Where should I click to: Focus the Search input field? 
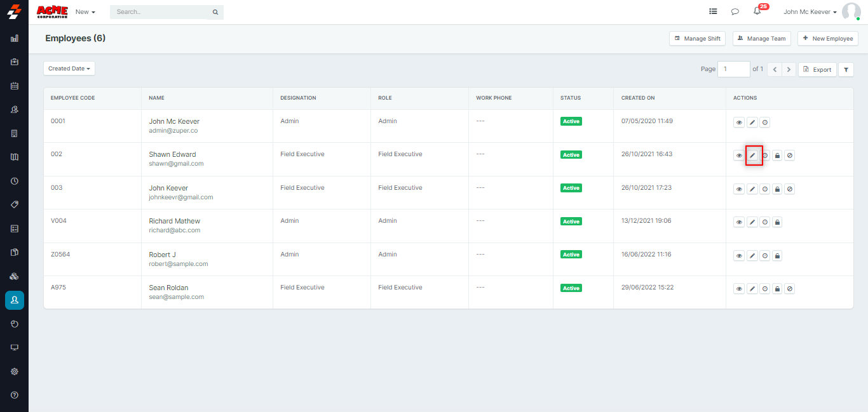click(x=160, y=12)
